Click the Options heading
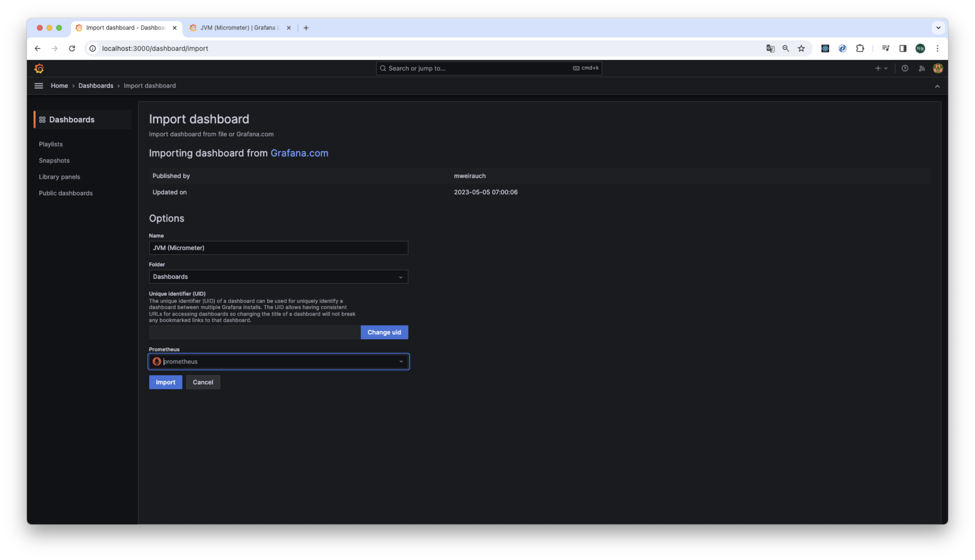The image size is (975, 560). coord(166,219)
